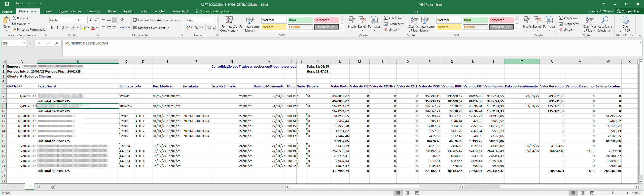Switch to Layout da Página tab
This screenshot has width=644, height=196.
(70, 11)
